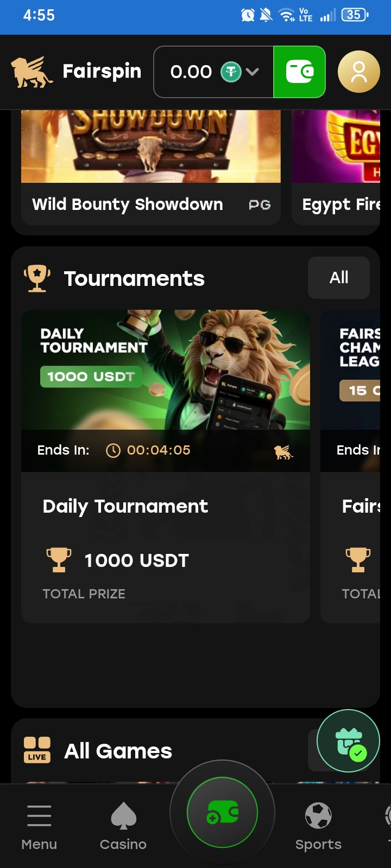Open Wild Bounty Showdown game thumbnail
391x868 pixels.
tap(151, 146)
